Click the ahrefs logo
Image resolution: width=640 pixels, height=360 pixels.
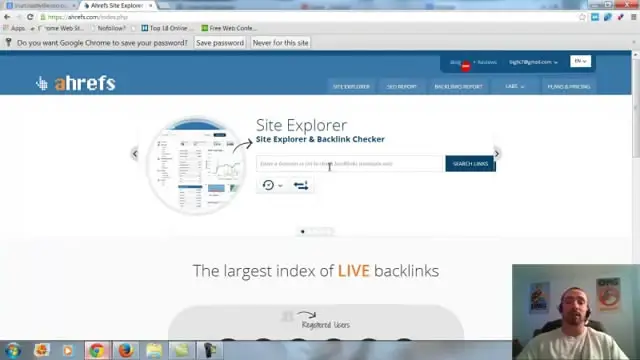click(76, 83)
